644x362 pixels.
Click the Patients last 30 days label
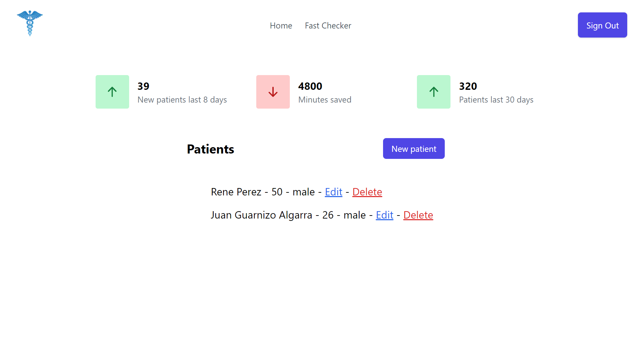496,100
